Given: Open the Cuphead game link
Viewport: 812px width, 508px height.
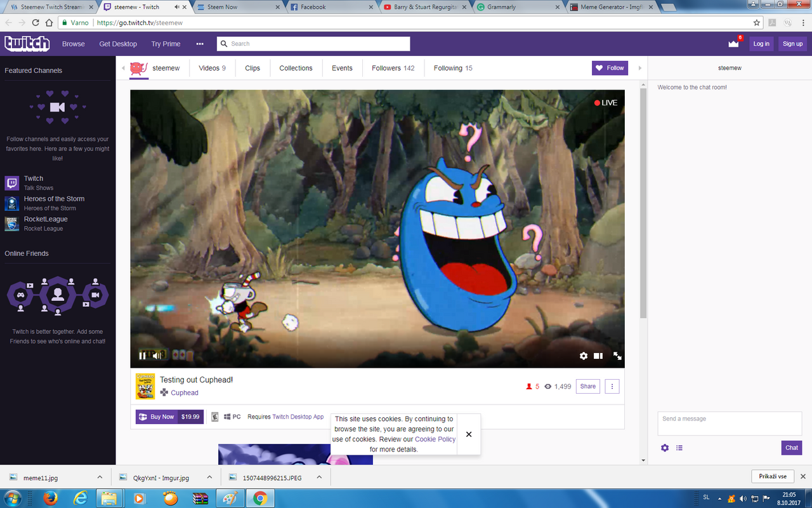Looking at the screenshot, I should point(185,392).
